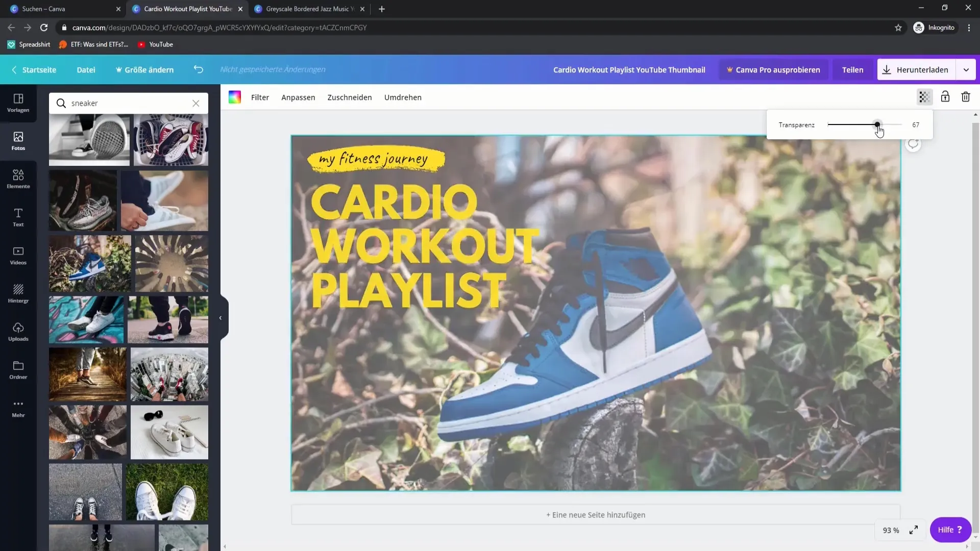Click Größe ändern button
The image size is (980, 551).
144,69
